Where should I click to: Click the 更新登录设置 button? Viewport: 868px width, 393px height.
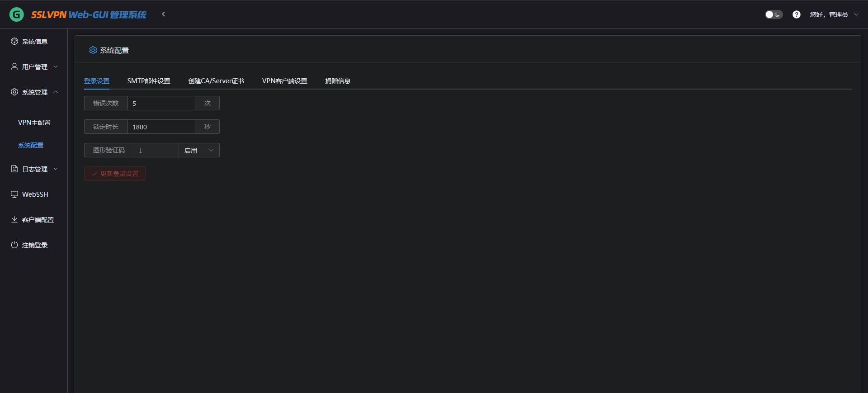click(x=115, y=174)
